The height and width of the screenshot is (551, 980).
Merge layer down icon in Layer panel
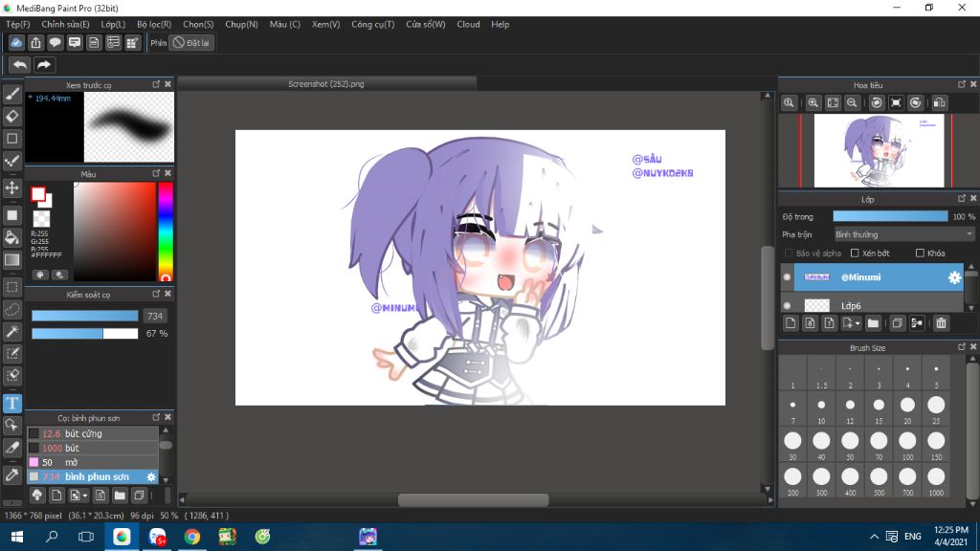[917, 323]
